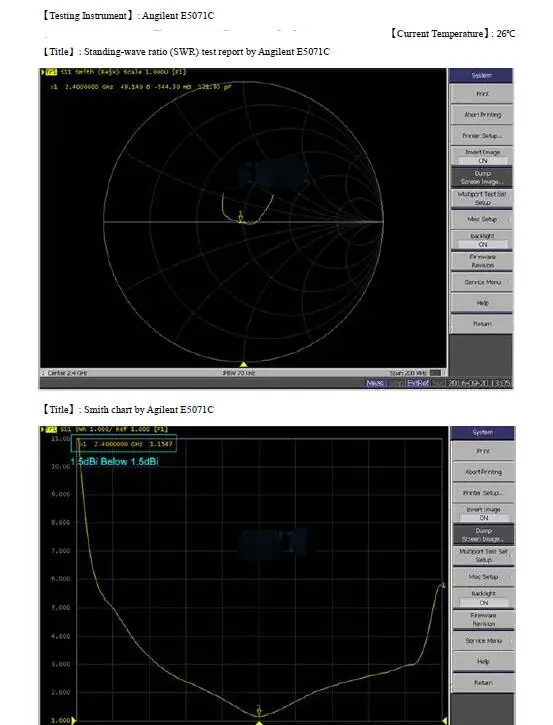553x725 pixels.
Task: Click the System menu header in upper screenshot
Action: tap(481, 75)
